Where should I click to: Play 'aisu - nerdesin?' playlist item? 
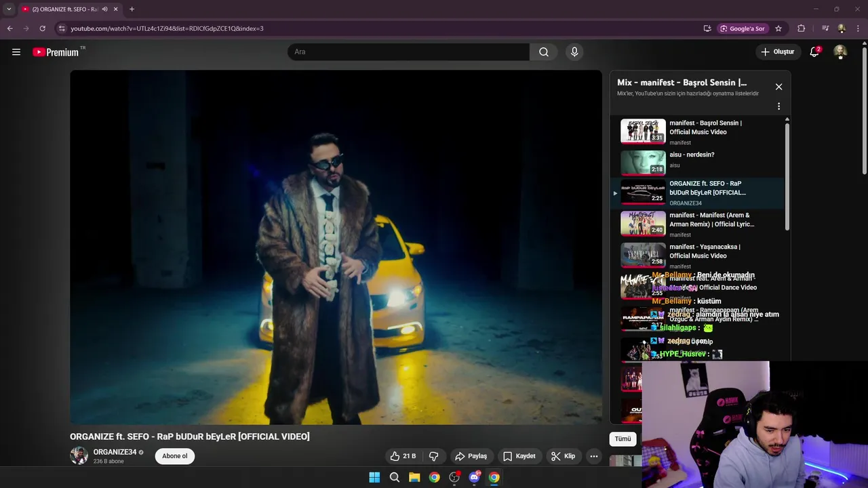tap(698, 163)
